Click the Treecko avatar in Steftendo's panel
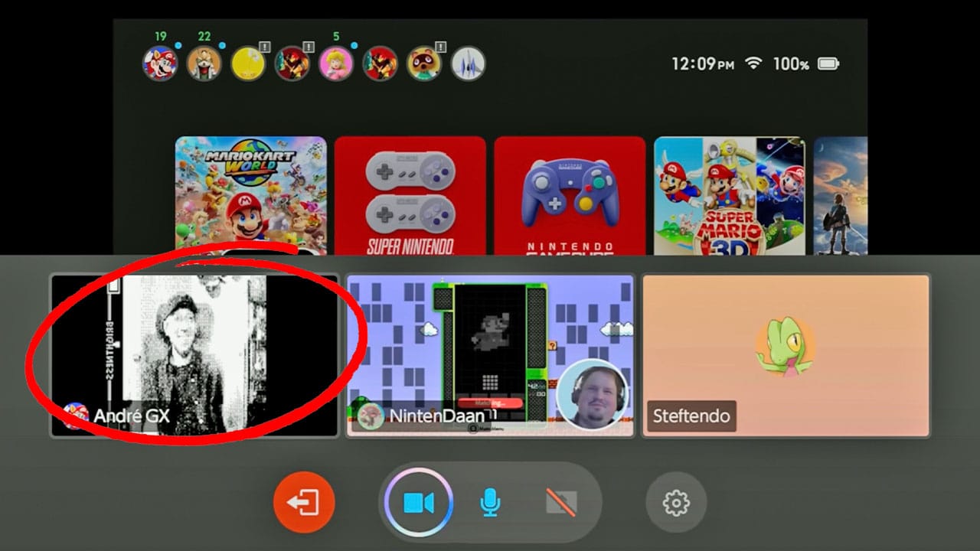This screenshot has width=980, height=551. pyautogui.click(x=786, y=347)
